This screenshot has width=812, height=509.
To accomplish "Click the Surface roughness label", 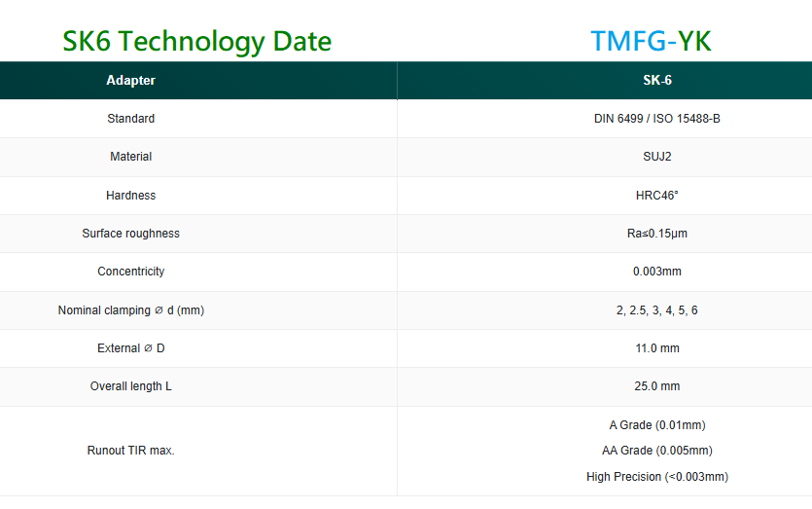I will click(130, 234).
